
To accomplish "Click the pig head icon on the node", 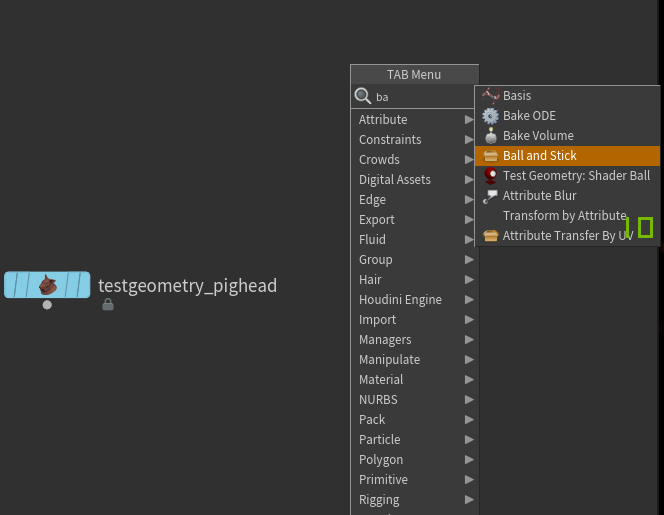I will [47, 285].
